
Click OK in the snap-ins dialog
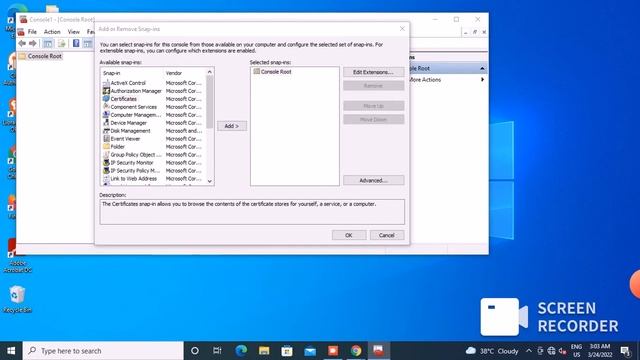point(349,235)
